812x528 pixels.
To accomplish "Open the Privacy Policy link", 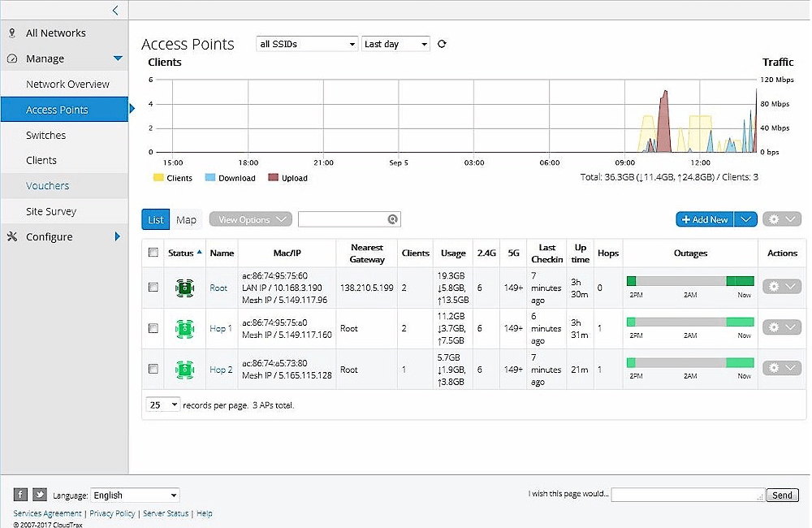I will pyautogui.click(x=112, y=513).
